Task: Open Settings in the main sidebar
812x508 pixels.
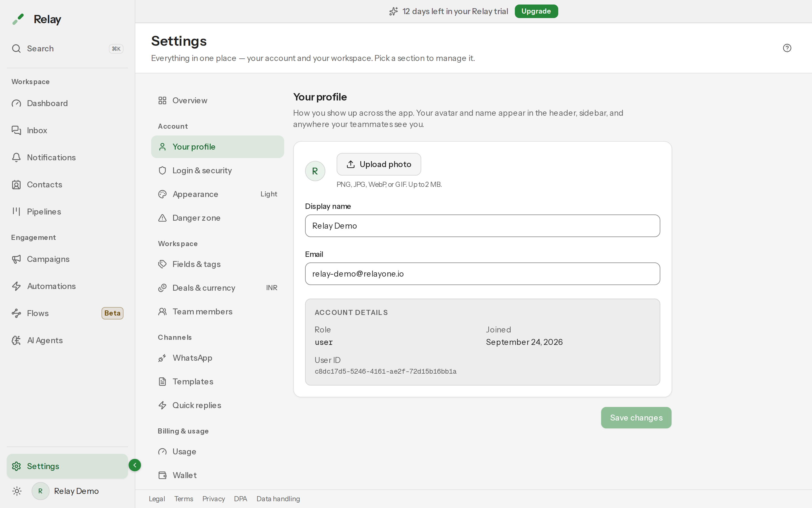Action: click(x=67, y=466)
